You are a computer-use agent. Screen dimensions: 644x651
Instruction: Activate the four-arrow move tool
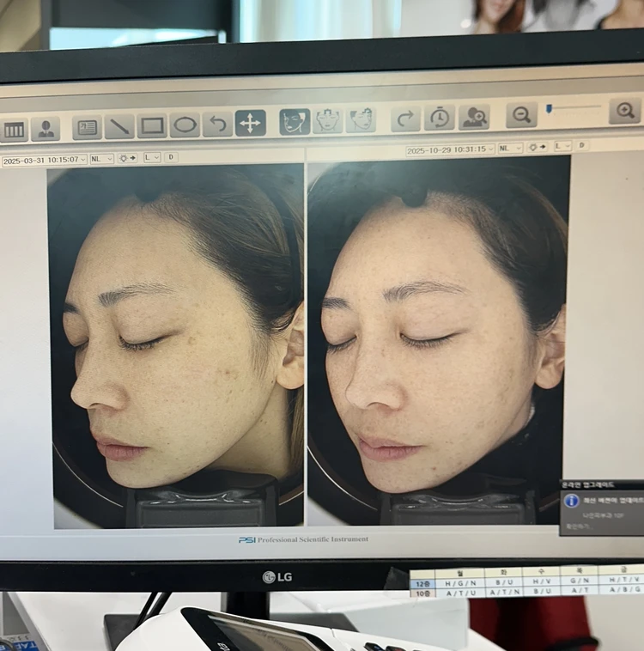(x=250, y=123)
